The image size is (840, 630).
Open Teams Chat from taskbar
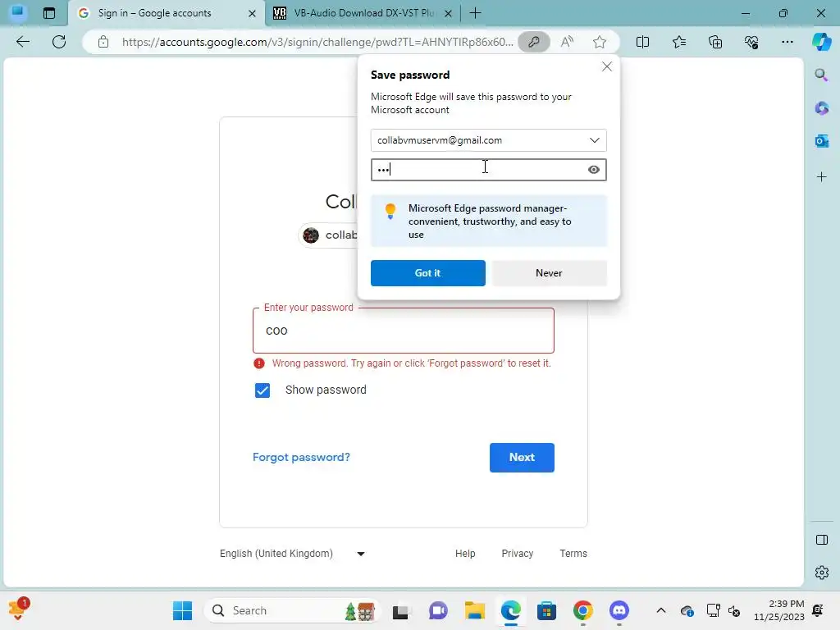pyautogui.click(x=438, y=610)
